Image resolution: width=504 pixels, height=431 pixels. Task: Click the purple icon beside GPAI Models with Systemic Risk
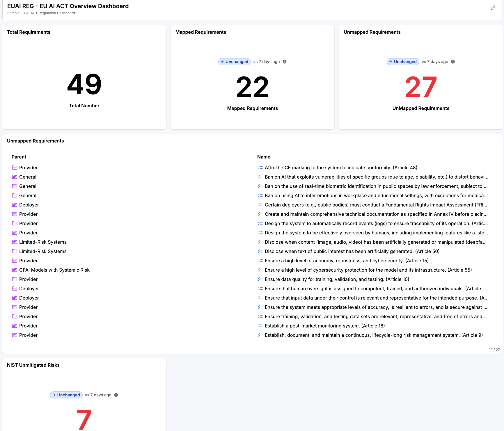(x=15, y=270)
